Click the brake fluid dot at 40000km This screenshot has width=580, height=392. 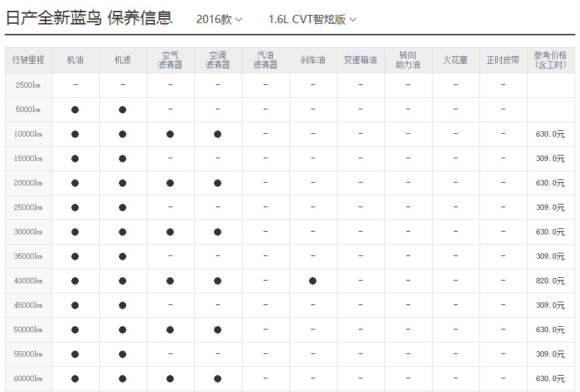[x=312, y=281]
